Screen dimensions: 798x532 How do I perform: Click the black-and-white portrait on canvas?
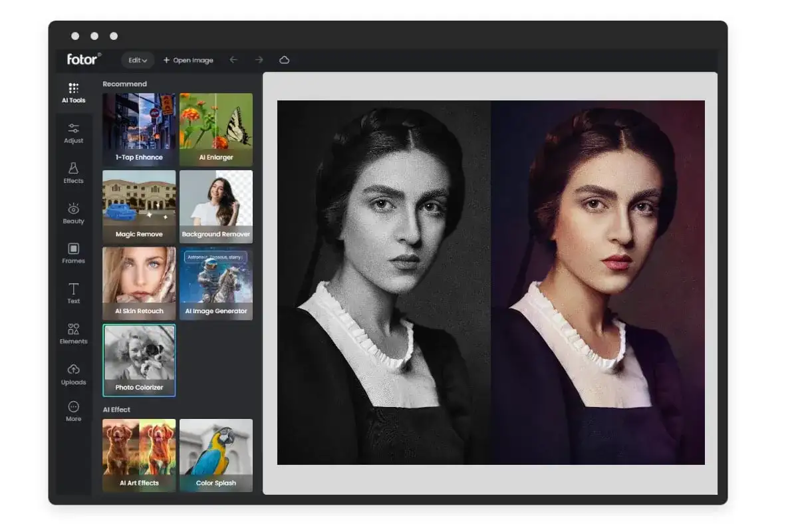click(384, 283)
